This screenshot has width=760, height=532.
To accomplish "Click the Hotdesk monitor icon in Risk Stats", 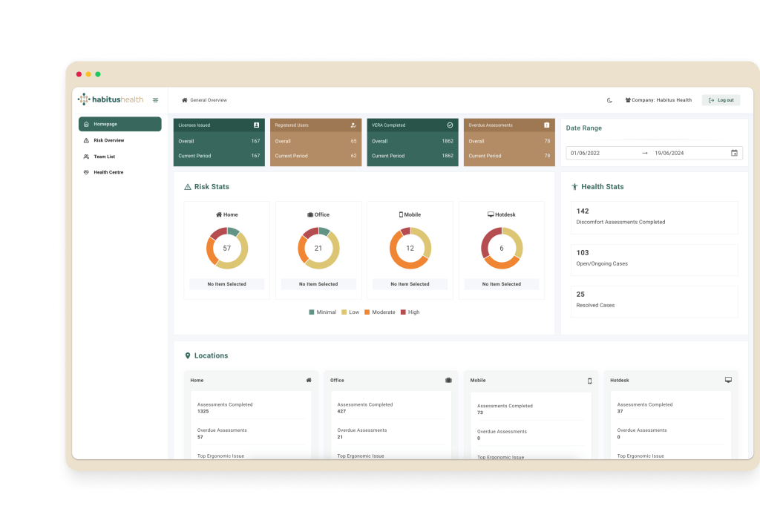I will point(491,214).
